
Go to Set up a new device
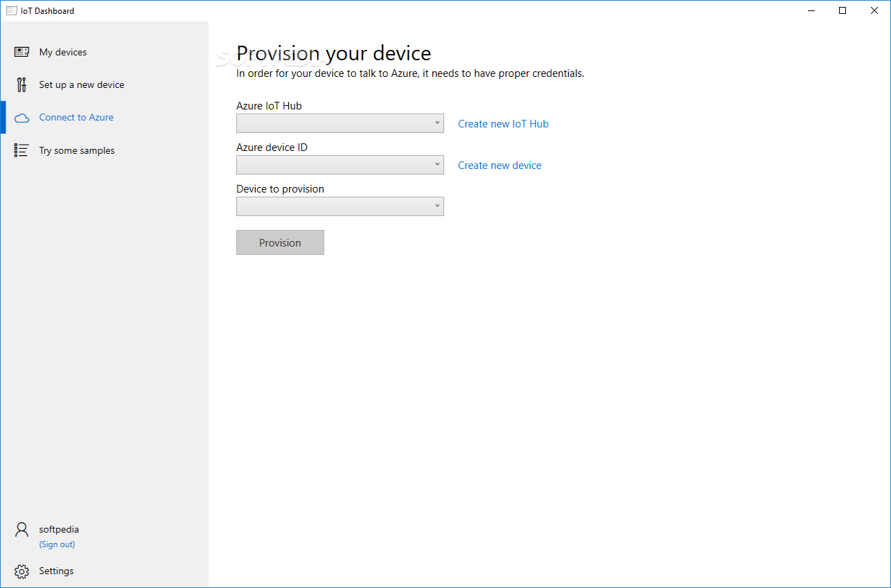click(104, 84)
